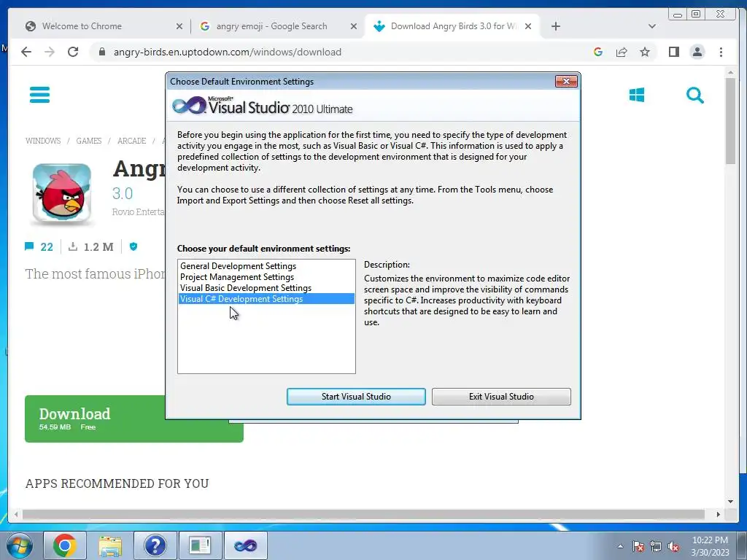Select Project Management Settings entry
This screenshot has width=747, height=560.
266,276
